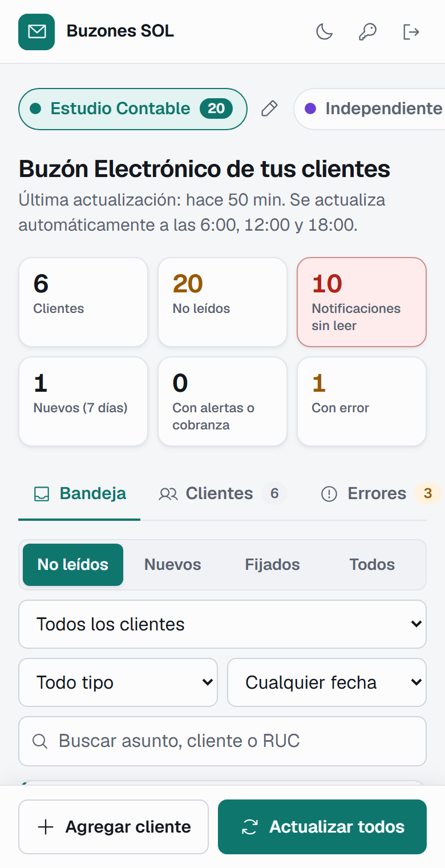This screenshot has height=868, width=445.
Task: Open the Todos los clientes dropdown
Action: [x=222, y=624]
